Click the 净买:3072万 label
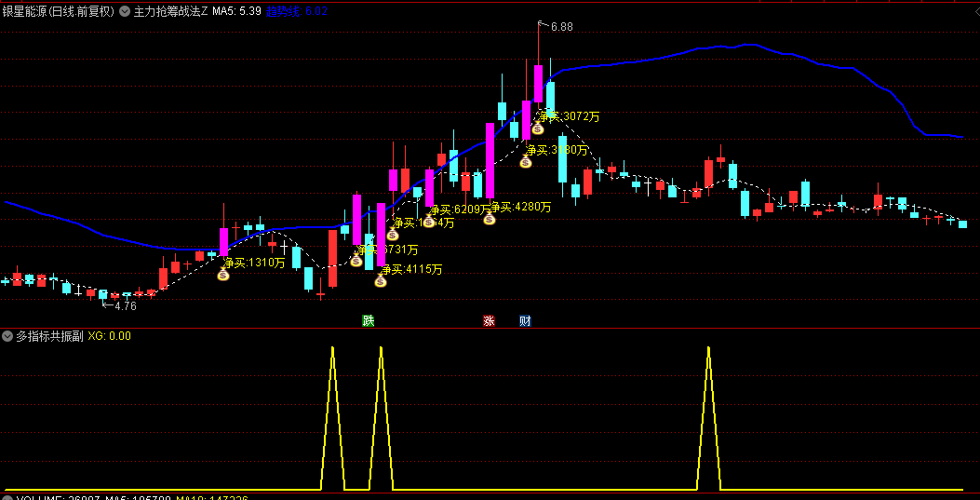The width and height of the screenshot is (980, 500). click(x=570, y=116)
